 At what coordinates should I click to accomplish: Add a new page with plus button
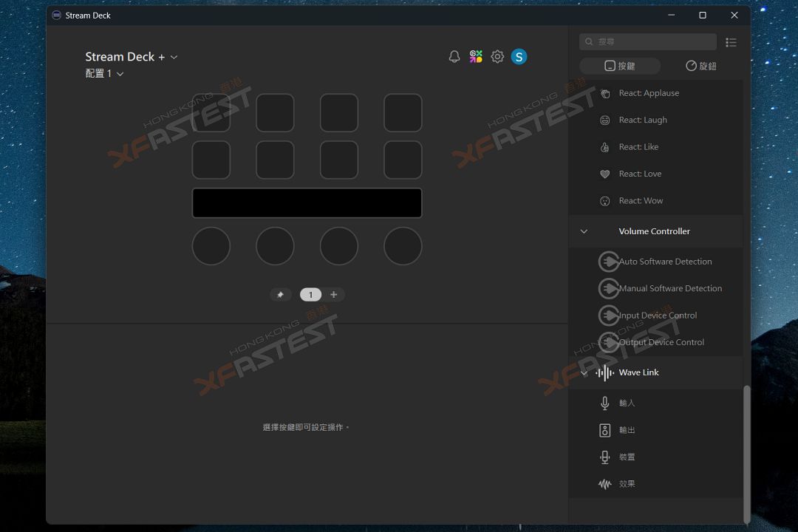[x=334, y=295]
